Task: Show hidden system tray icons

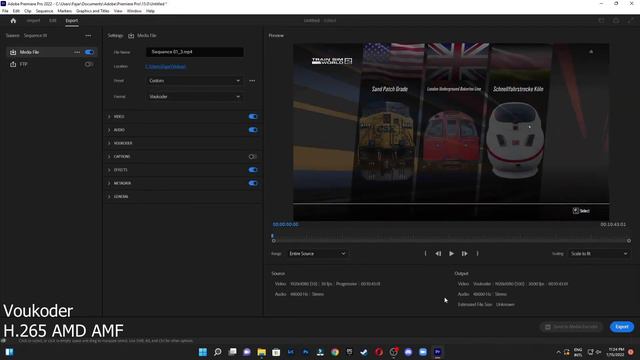Action: pyautogui.click(x=558, y=352)
